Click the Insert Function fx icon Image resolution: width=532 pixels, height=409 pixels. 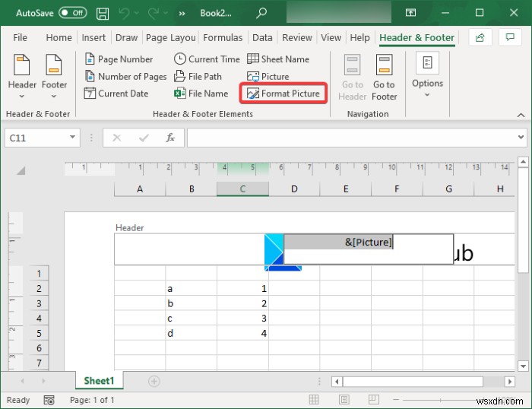[x=170, y=138]
